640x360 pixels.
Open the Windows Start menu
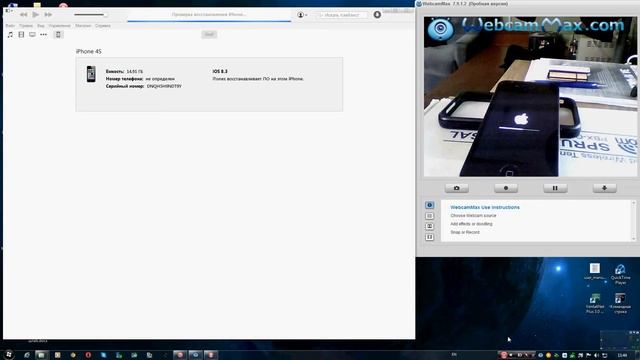point(9,355)
